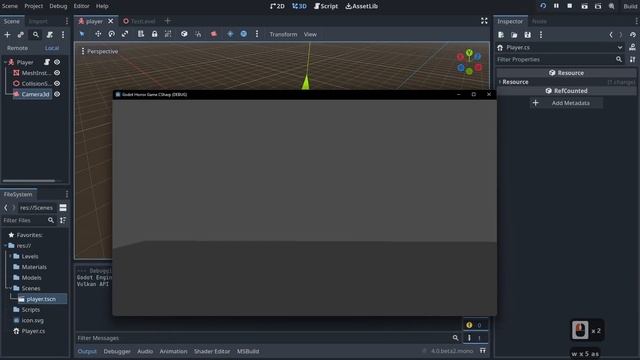Select the Scale Mode tool
The height and width of the screenshot is (360, 640).
point(125,34)
